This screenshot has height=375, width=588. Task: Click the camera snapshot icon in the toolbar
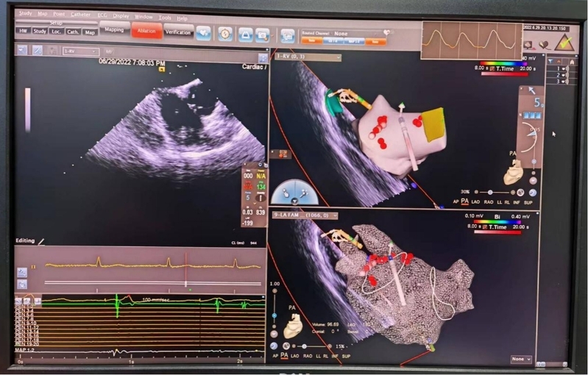245,34
